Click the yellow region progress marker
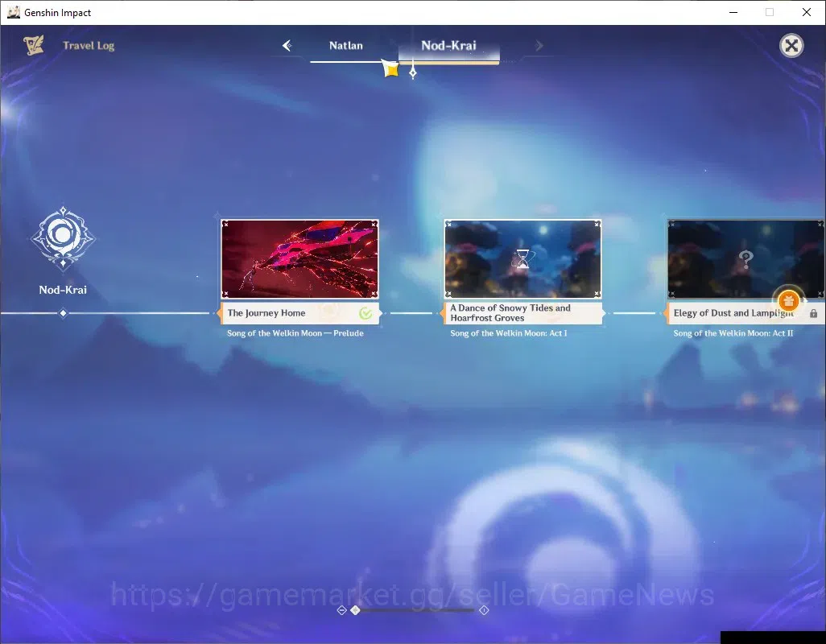This screenshot has width=826, height=644. pos(391,68)
